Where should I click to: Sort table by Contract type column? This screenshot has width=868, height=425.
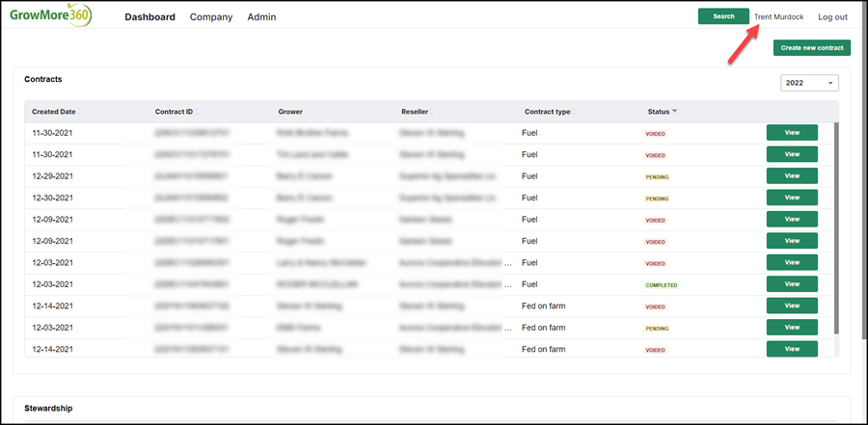(x=550, y=112)
